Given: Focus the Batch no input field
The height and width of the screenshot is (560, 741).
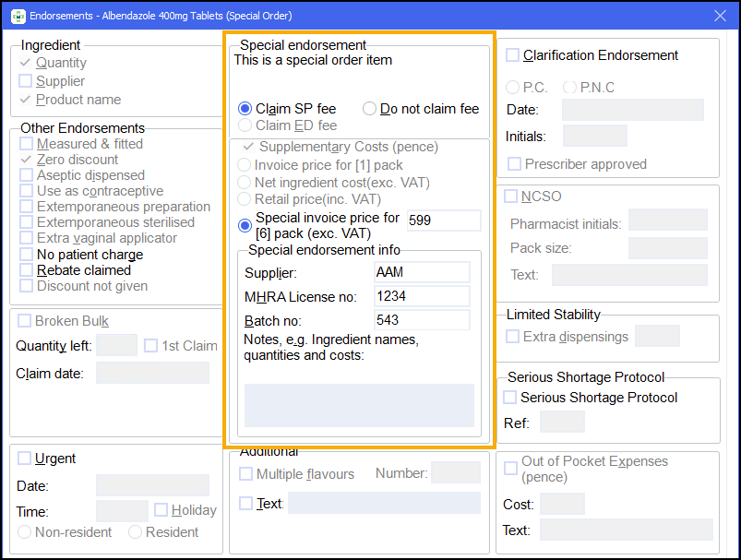Looking at the screenshot, I should click(x=422, y=320).
